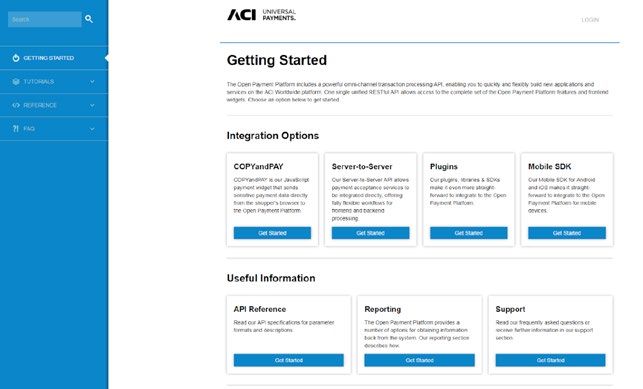Expand the FAQ menu chevron
The height and width of the screenshot is (389, 643).
tap(92, 129)
